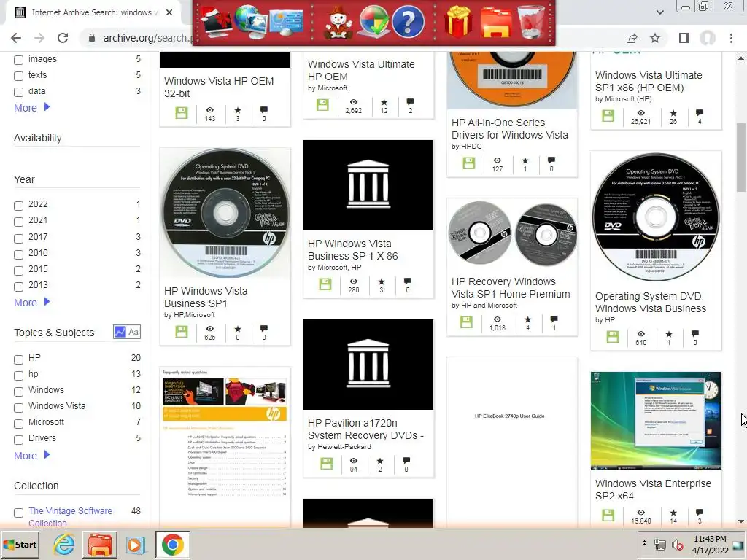The height and width of the screenshot is (560, 747).
Task: Check the texts media type filter
Action: click(18, 76)
